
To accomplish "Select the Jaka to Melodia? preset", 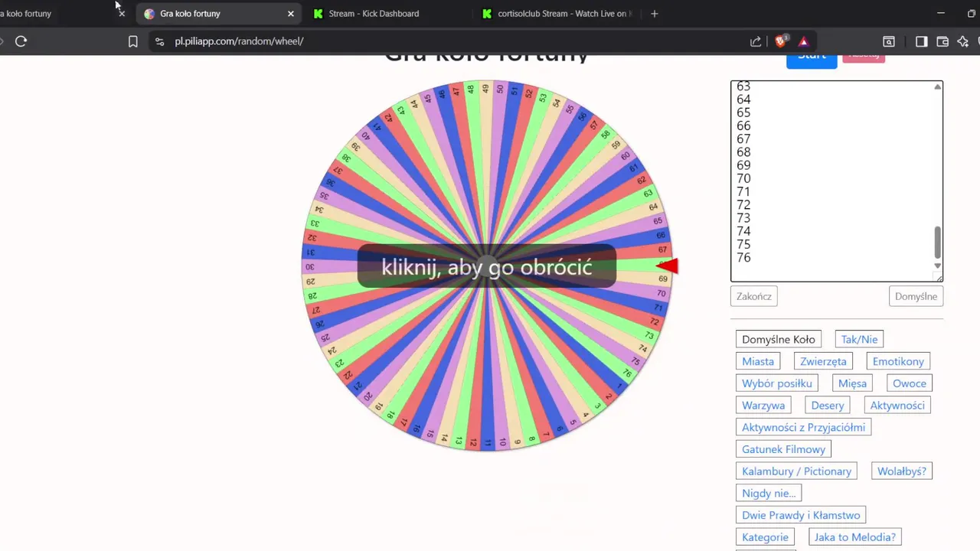I will coord(854,537).
